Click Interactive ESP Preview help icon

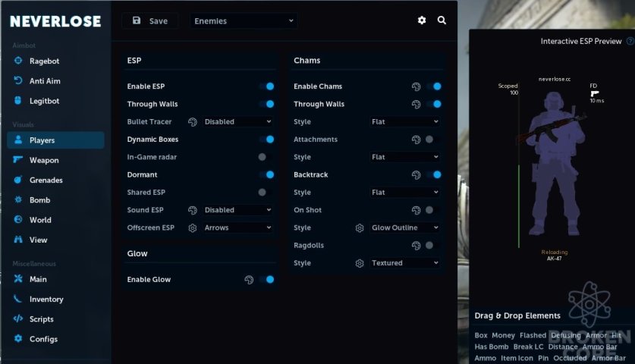(x=630, y=41)
